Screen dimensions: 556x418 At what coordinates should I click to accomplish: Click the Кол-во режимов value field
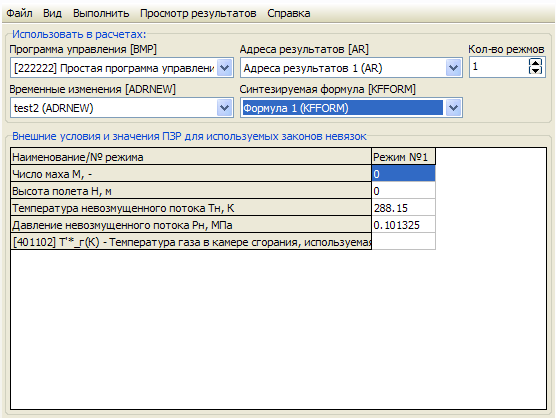click(499, 67)
